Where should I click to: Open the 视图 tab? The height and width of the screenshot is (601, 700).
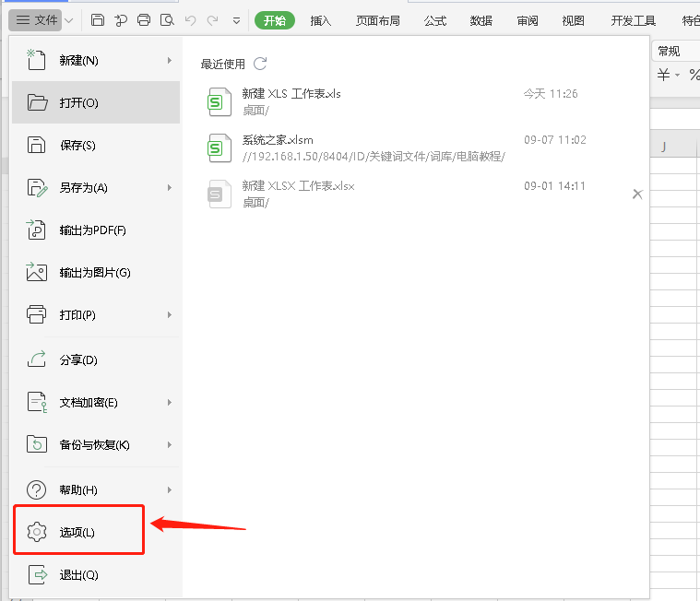point(574,20)
